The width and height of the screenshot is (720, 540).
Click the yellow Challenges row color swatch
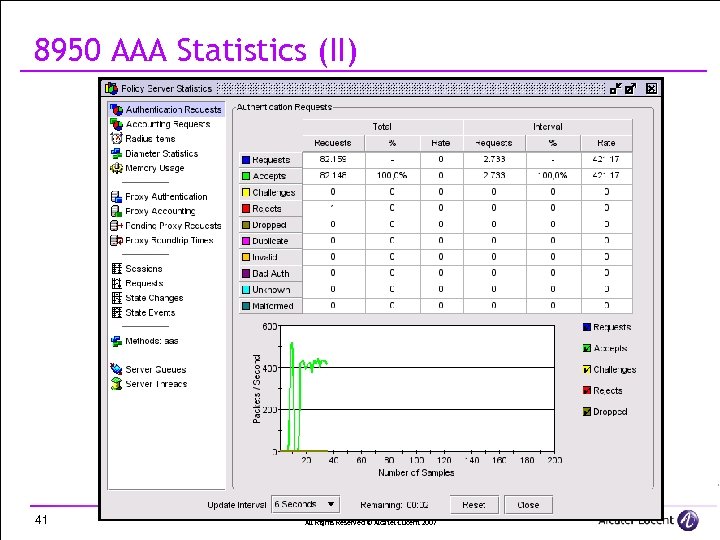(246, 192)
